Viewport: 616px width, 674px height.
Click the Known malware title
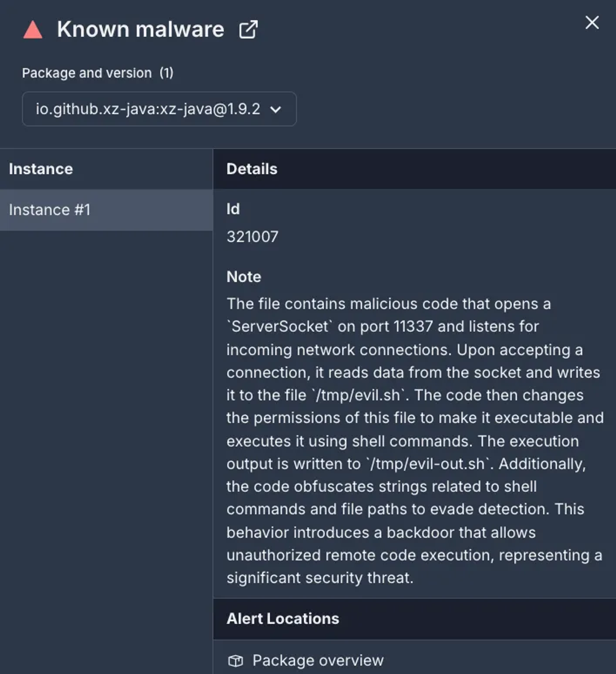[141, 29]
